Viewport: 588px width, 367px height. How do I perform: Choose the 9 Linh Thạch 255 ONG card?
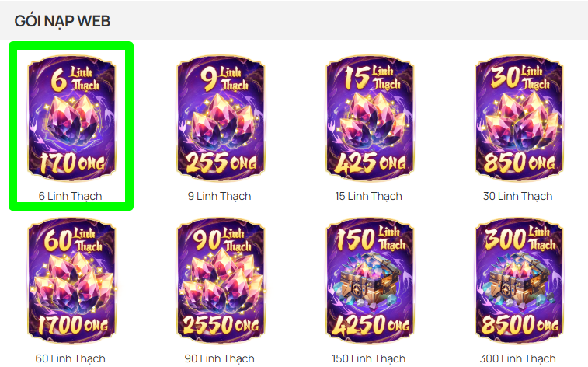point(221,118)
